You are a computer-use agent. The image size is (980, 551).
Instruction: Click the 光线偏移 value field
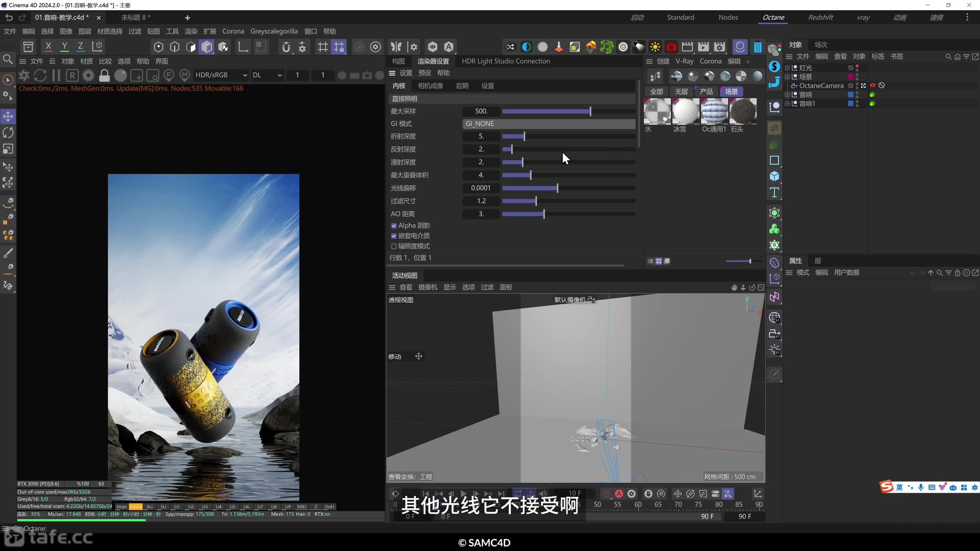(x=481, y=188)
